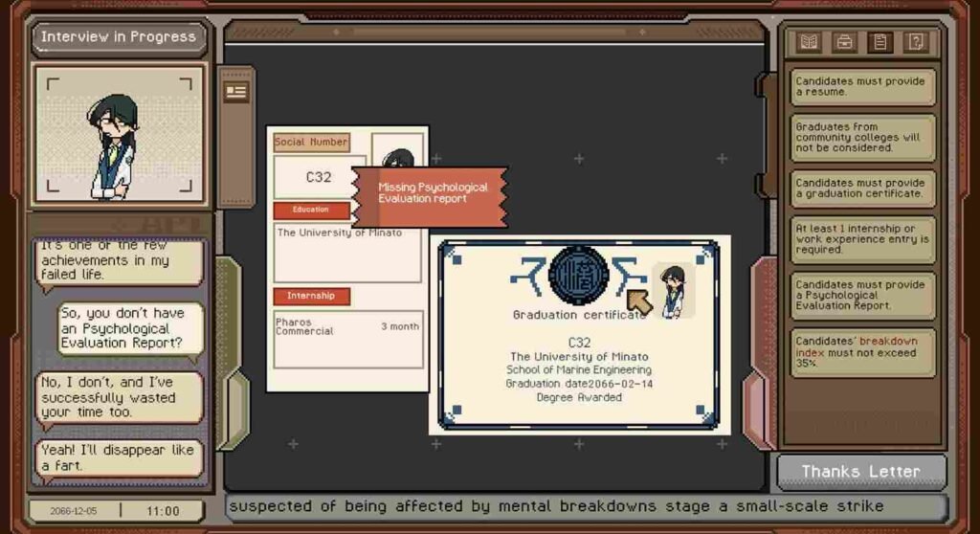Click the Pharos Commercial internship entry
Screen dimensions: 980x534
click(304, 326)
